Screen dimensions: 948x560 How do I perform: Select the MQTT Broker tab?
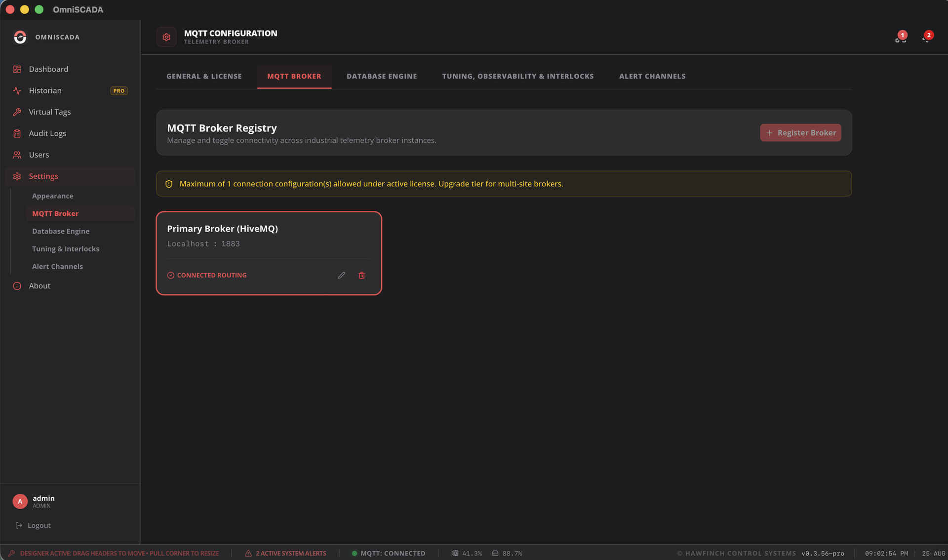pyautogui.click(x=294, y=77)
